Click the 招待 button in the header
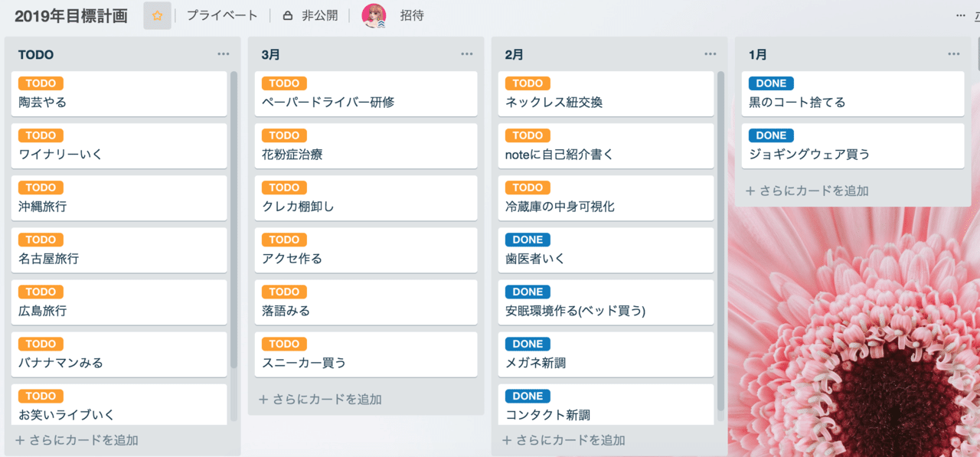The width and height of the screenshot is (980, 457). 412,15
